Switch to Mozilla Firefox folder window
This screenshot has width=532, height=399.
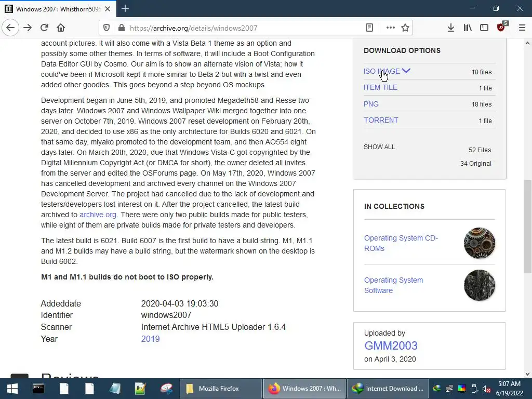coord(220,389)
